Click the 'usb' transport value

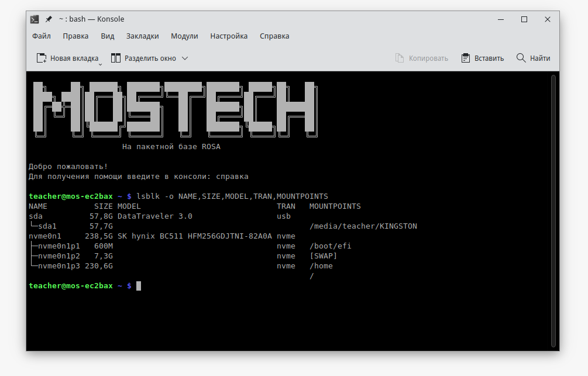point(284,216)
